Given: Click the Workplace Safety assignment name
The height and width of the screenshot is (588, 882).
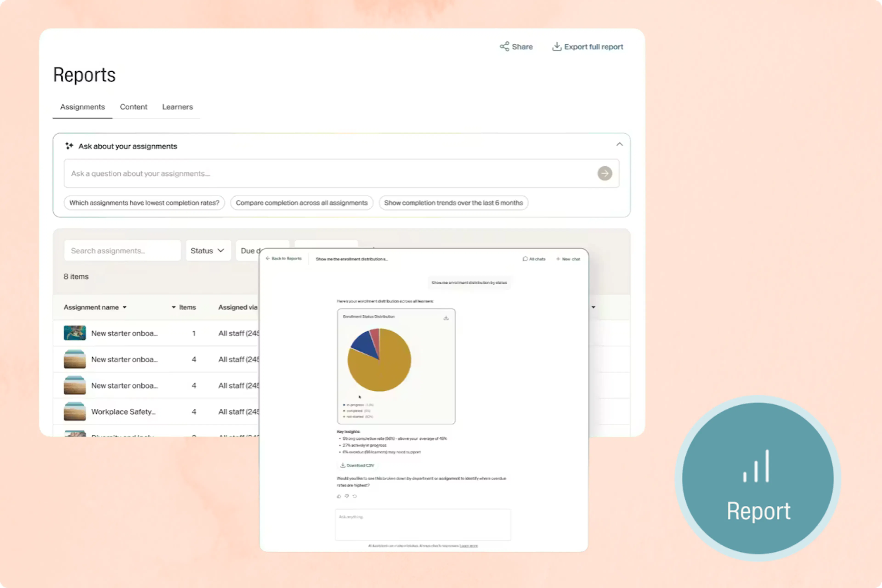Looking at the screenshot, I should (123, 412).
